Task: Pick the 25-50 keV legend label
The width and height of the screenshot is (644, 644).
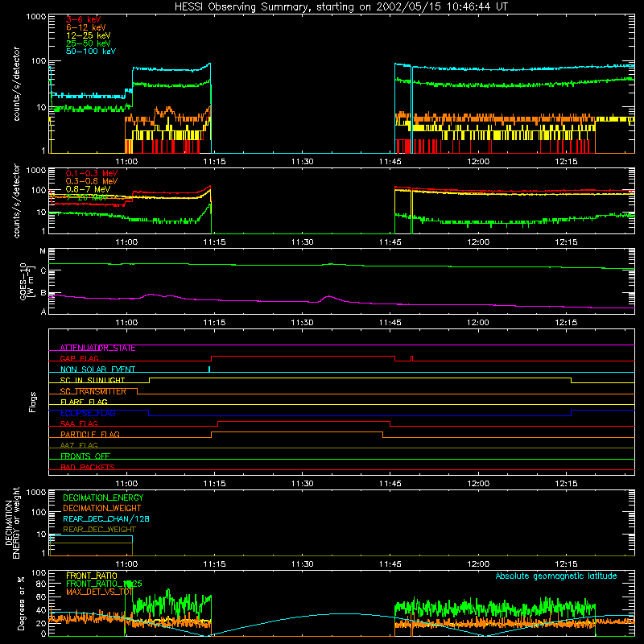Action: coord(89,43)
